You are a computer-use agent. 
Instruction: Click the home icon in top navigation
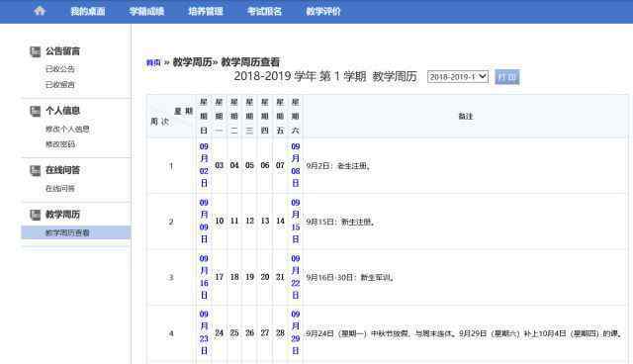pos(40,11)
